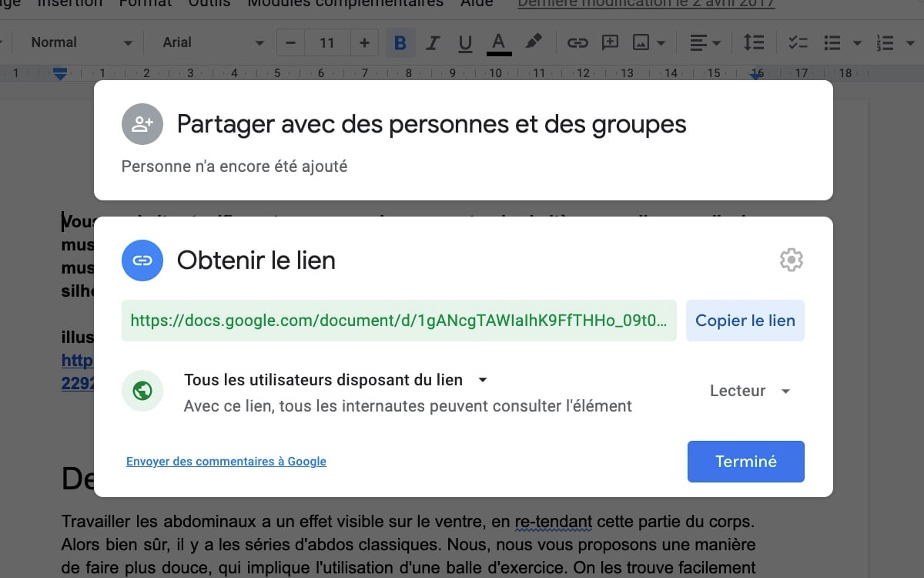Click the add people icon
This screenshot has height=578, width=924.
142,124
